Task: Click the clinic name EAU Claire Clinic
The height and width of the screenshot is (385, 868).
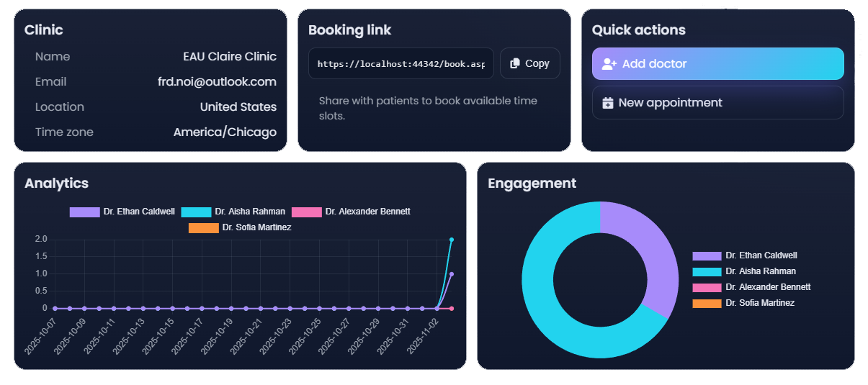Action: pos(230,56)
